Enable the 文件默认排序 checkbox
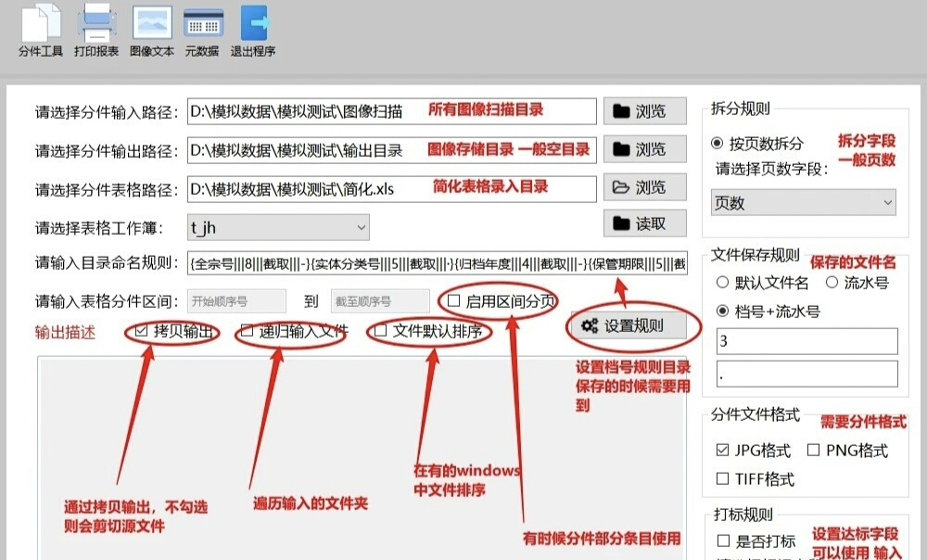 click(381, 331)
